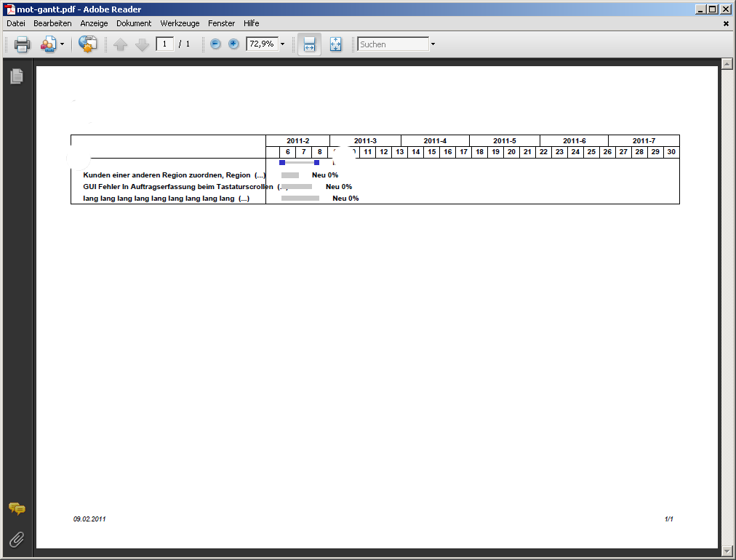Click the 2011-5 month header

(x=505, y=141)
